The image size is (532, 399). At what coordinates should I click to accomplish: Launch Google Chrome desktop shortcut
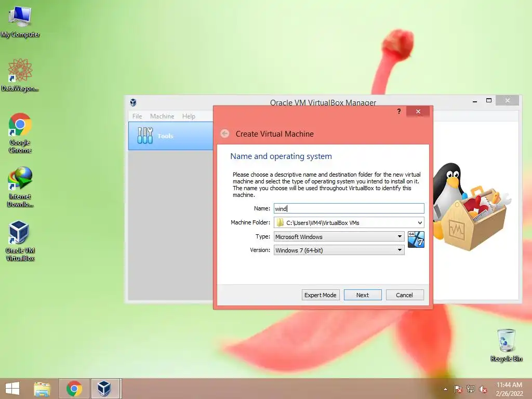[x=20, y=132]
